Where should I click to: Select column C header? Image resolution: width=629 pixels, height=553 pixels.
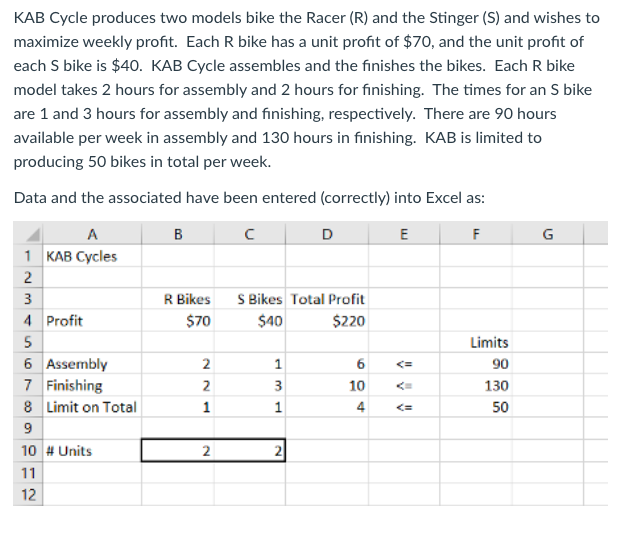[250, 233]
